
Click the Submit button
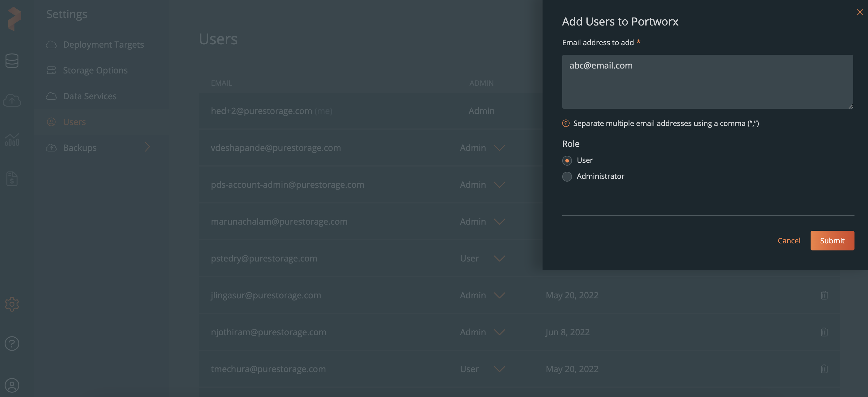click(832, 241)
